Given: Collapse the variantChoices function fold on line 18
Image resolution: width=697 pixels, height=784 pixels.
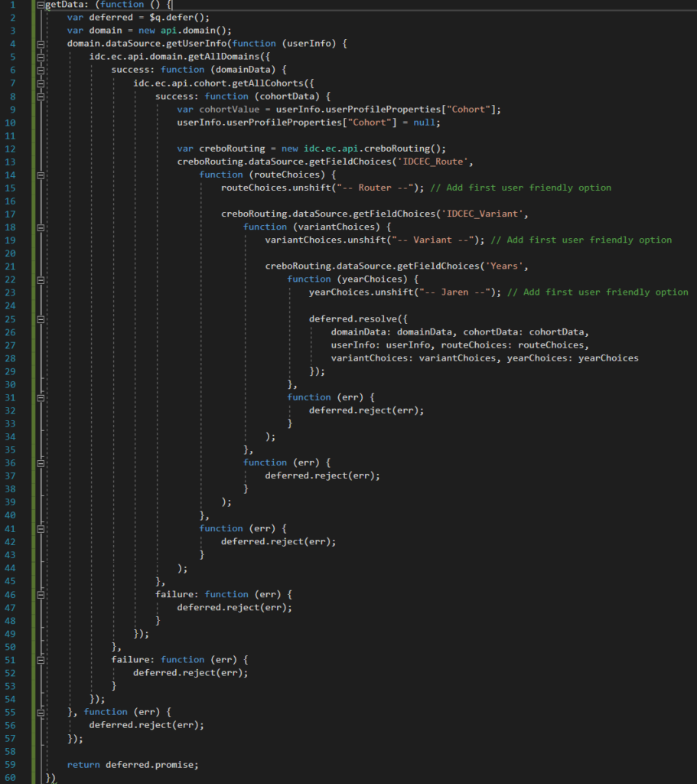Looking at the screenshot, I should [41, 227].
